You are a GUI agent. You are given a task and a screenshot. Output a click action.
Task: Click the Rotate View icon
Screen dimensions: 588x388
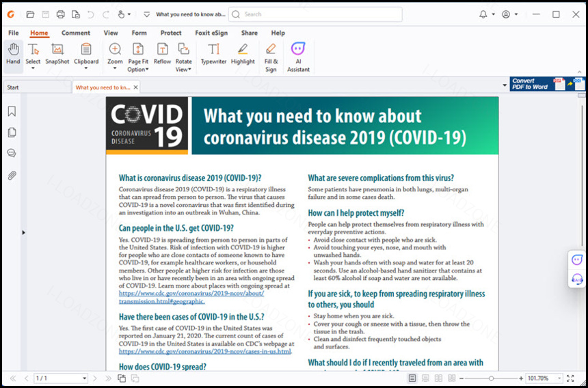pyautogui.click(x=183, y=49)
